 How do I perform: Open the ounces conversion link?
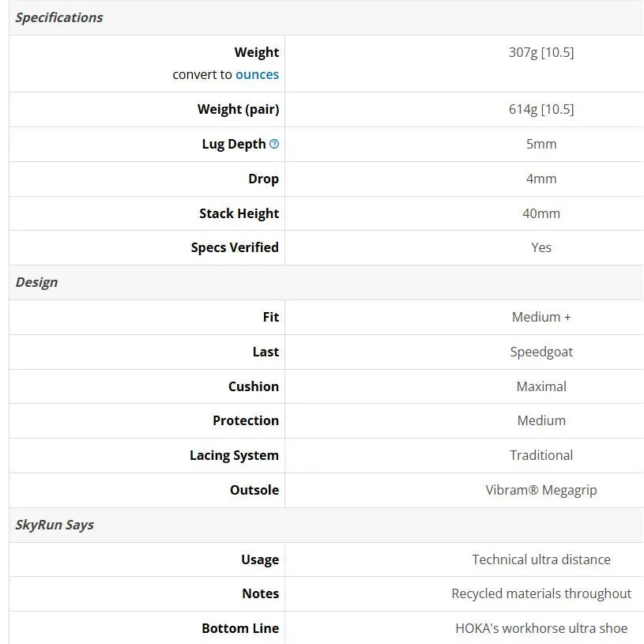257,74
